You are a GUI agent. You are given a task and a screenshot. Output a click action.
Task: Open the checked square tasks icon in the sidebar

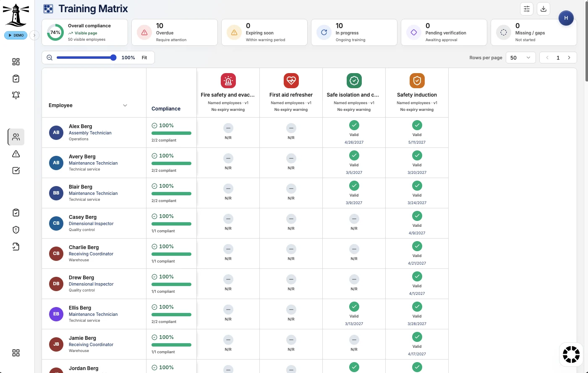(x=16, y=171)
